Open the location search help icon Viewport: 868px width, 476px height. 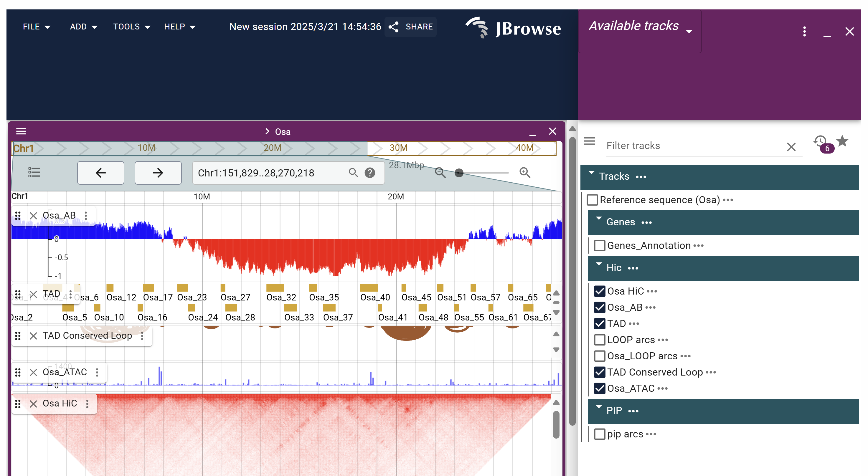click(x=370, y=173)
